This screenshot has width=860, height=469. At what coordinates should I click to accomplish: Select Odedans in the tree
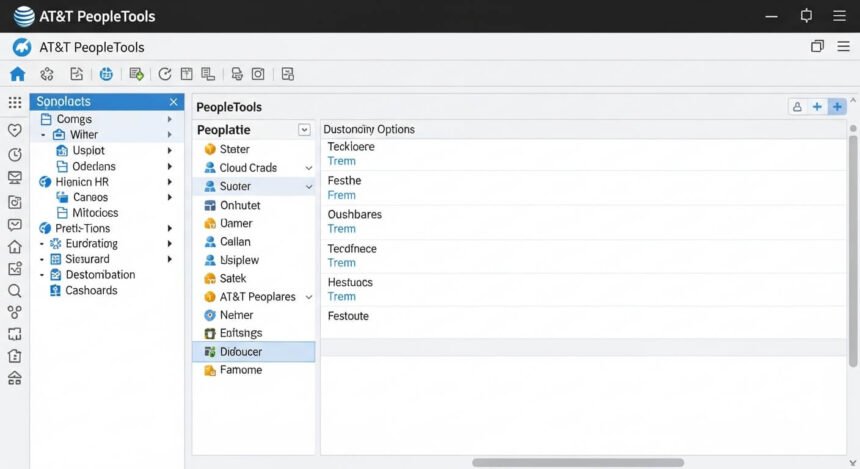click(94, 166)
